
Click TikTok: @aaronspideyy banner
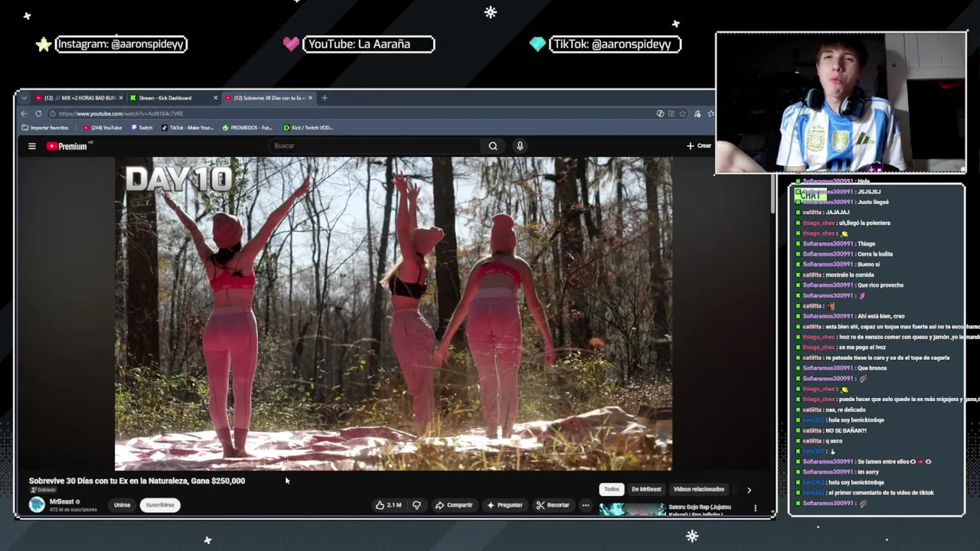[x=615, y=44]
